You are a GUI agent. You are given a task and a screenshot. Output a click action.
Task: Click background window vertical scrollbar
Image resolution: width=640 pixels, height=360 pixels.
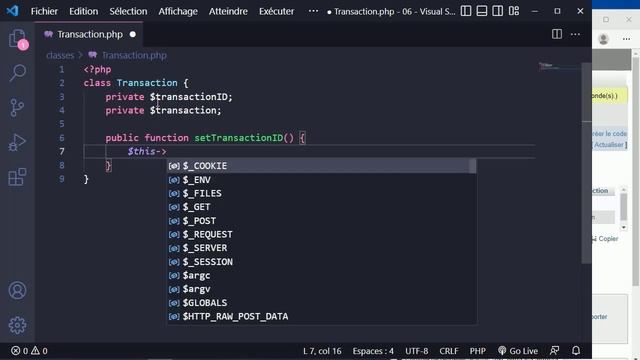pos(636,171)
